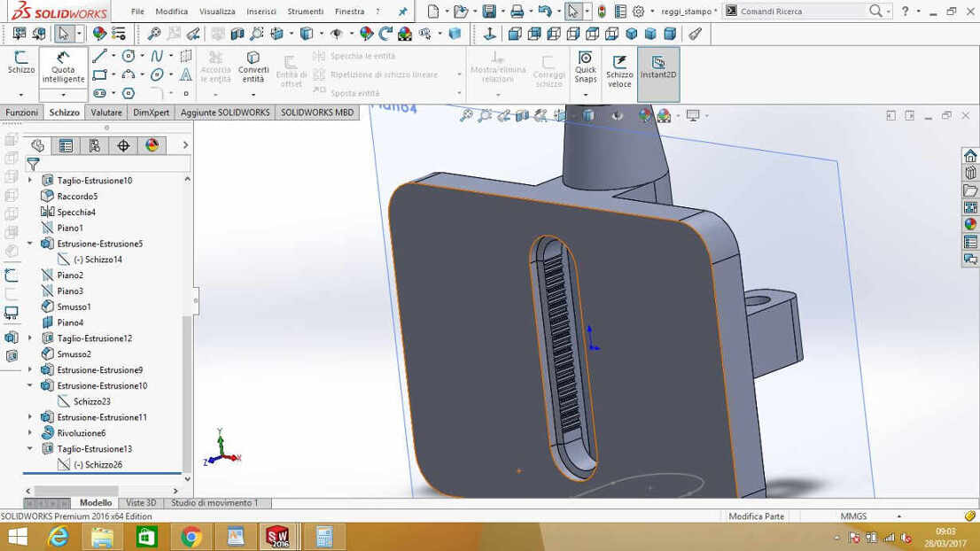
Task: Click the Undo arrow icon
Action: point(545,12)
